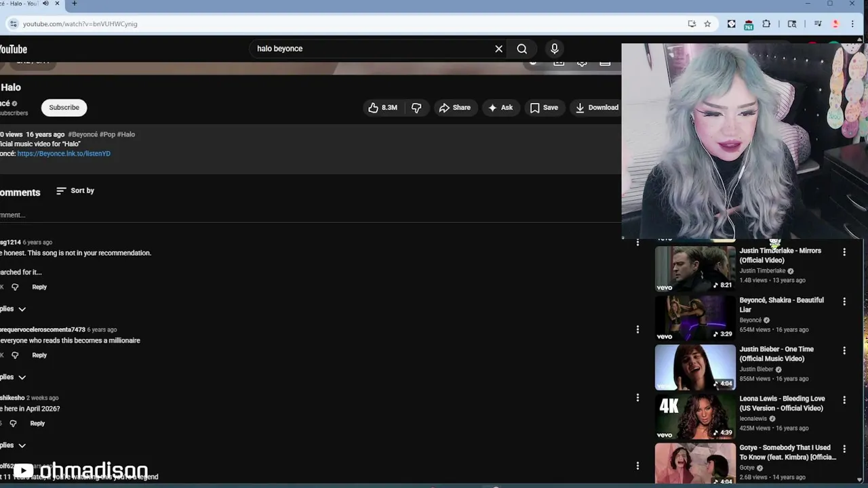Click the browser address bar URL
The width and height of the screenshot is (868, 488).
[x=80, y=24]
